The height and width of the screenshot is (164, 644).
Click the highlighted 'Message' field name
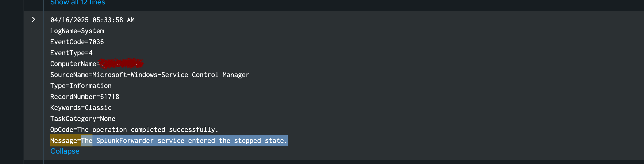[64, 141]
